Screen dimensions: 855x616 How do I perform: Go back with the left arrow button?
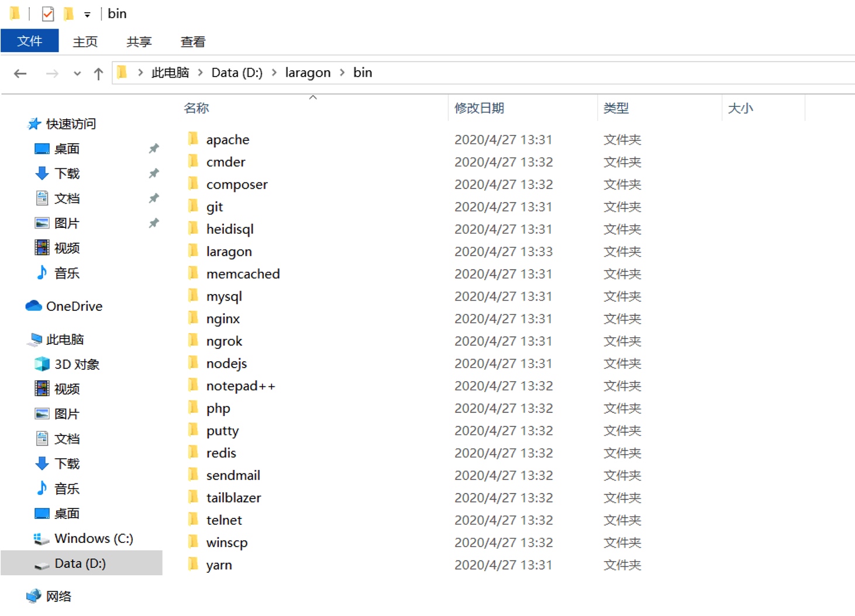click(20, 74)
